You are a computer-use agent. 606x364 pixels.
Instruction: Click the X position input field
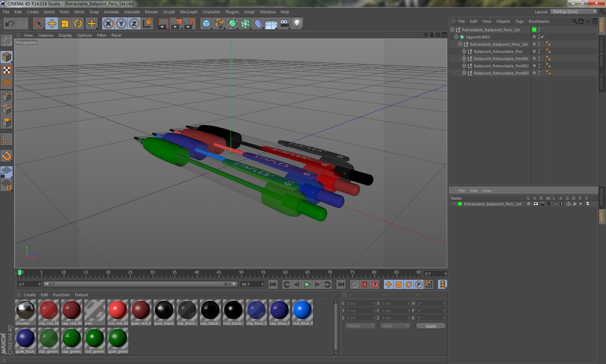(361, 303)
